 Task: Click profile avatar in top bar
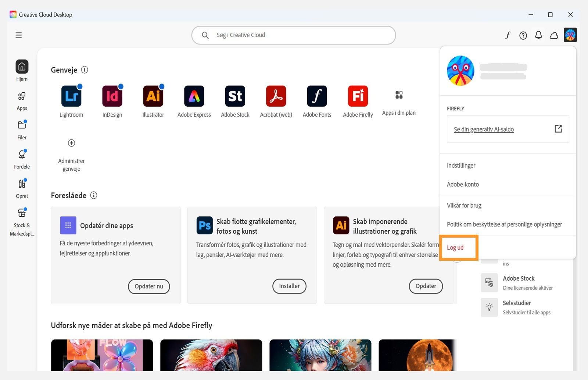coord(570,35)
